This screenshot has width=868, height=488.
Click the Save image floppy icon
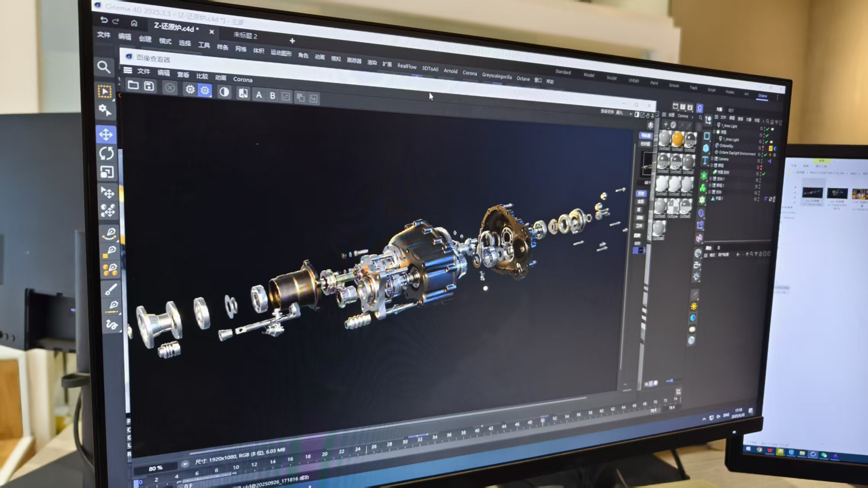point(149,86)
